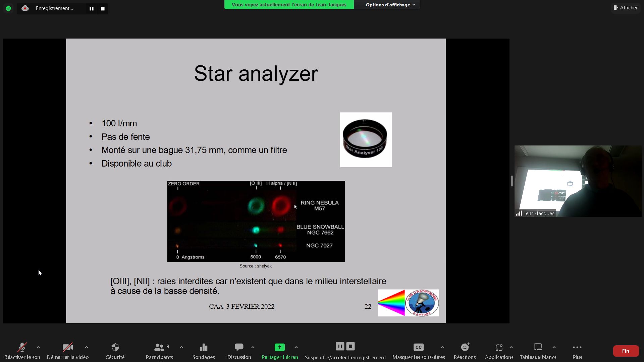The image size is (644, 362).
Task: Expand audio options arrow beside Réactiver le son
Action: (38, 347)
